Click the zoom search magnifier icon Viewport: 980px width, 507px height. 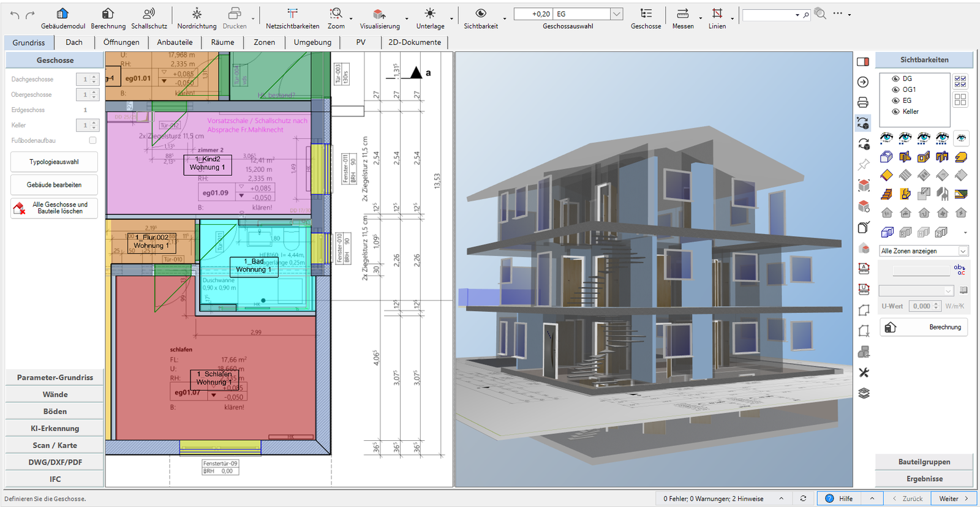821,14
